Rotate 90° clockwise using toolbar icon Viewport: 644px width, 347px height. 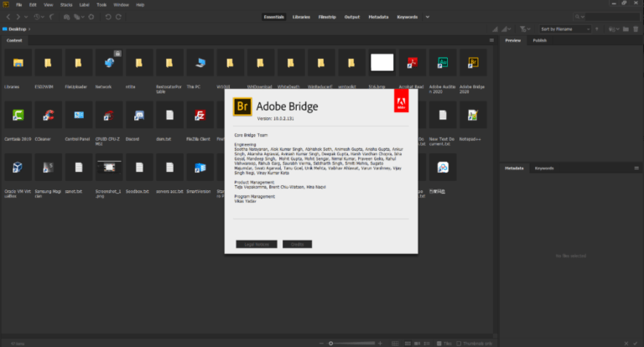[x=118, y=17]
